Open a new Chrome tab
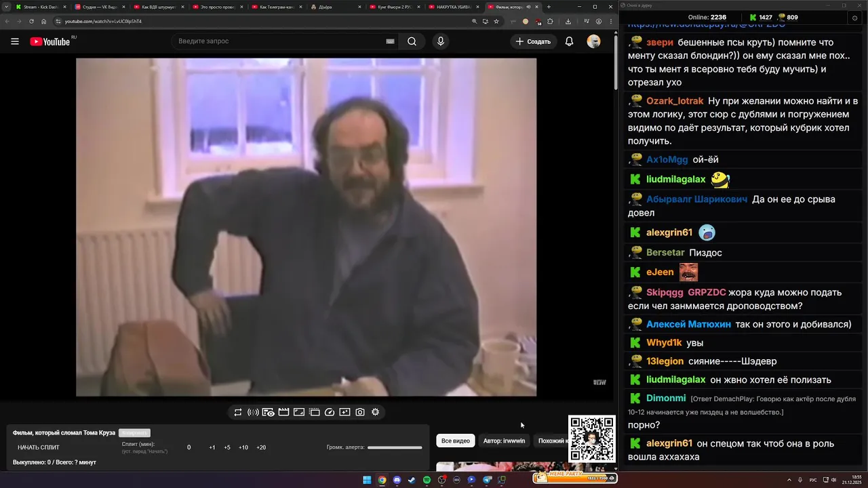Screen dimensions: 868x488 point(549,7)
